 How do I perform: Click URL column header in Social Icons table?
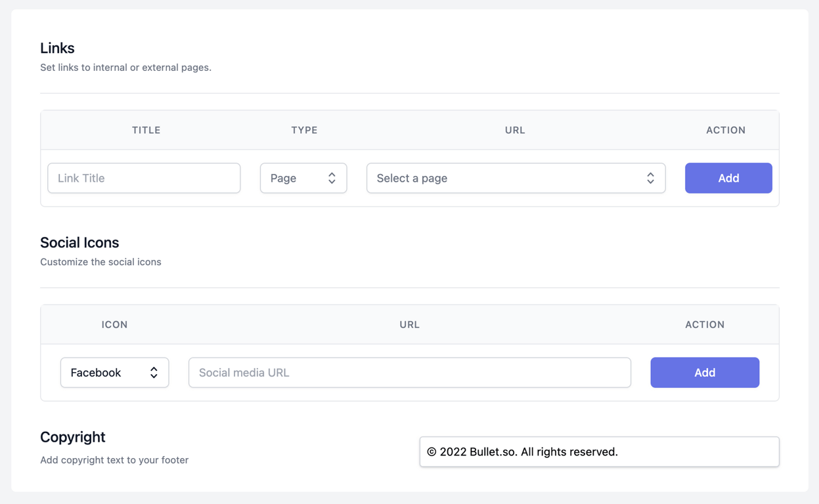(x=409, y=324)
